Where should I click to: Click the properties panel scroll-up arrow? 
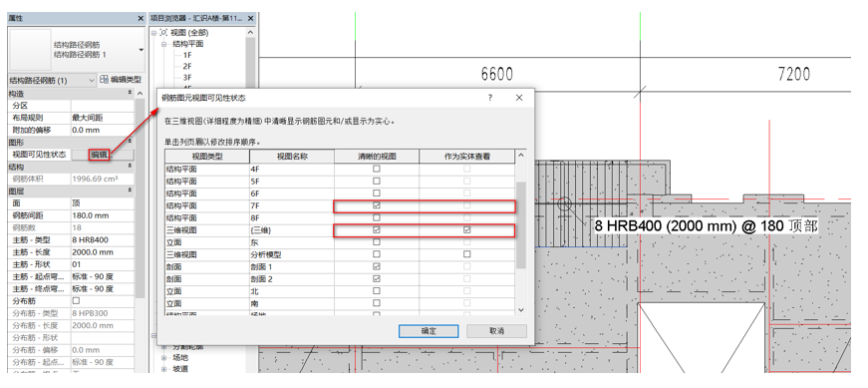[141, 94]
